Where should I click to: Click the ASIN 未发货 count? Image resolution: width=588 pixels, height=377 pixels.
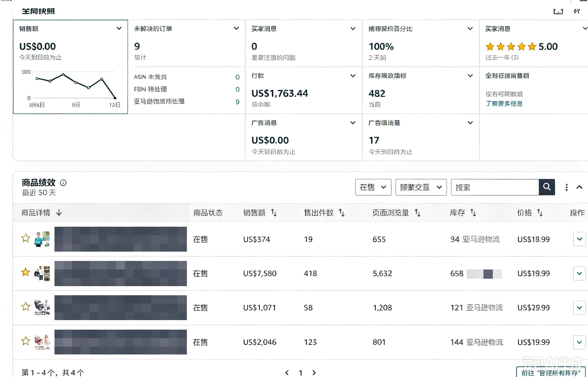tap(237, 77)
